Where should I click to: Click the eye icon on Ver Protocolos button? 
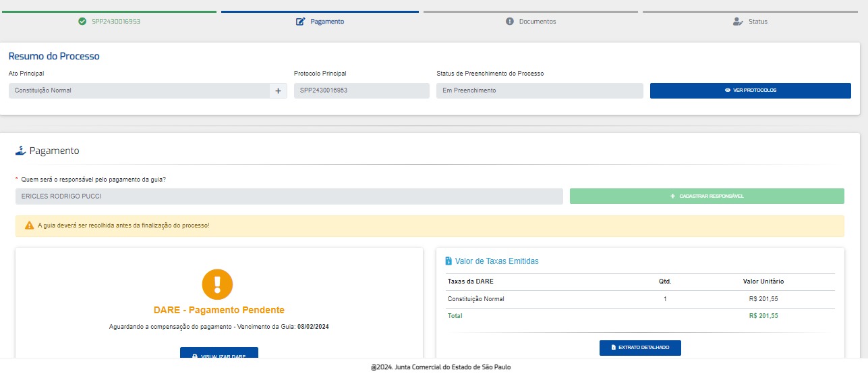[728, 90]
